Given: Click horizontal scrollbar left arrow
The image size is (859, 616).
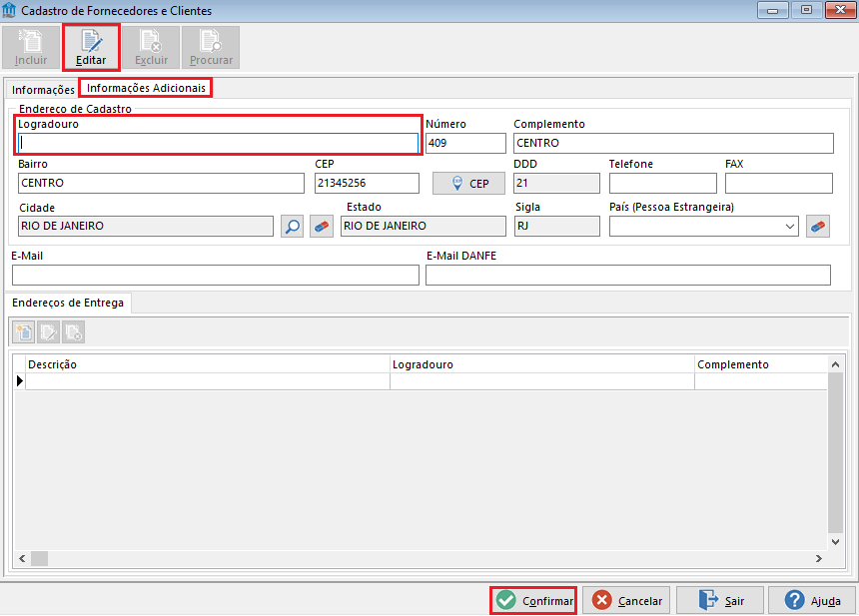Looking at the screenshot, I should point(22,558).
